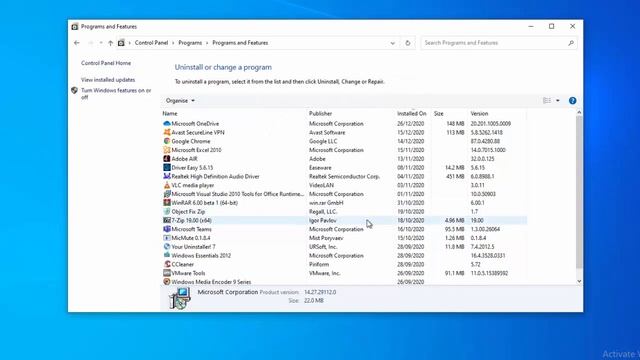Screen dimensions: 640x360
Task: Navigate up one level with up arrow
Action: click(110, 43)
